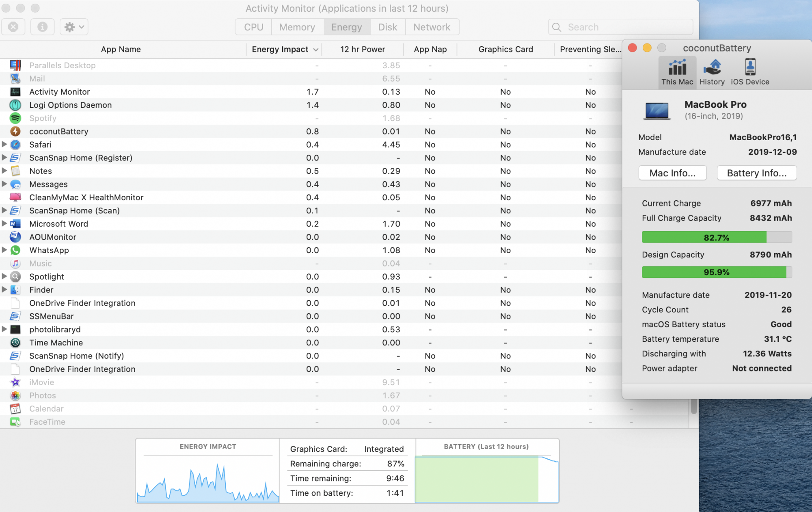Sort by App Name column header

[x=121, y=49]
